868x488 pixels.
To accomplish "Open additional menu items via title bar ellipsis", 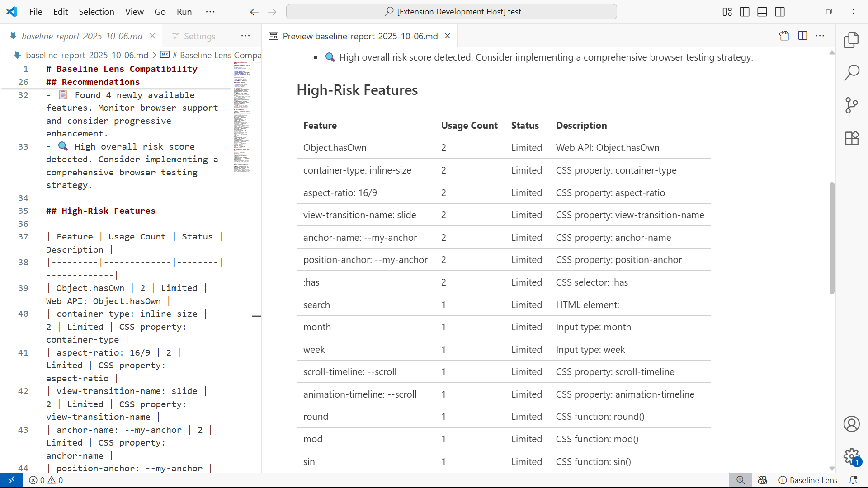I will point(210,12).
